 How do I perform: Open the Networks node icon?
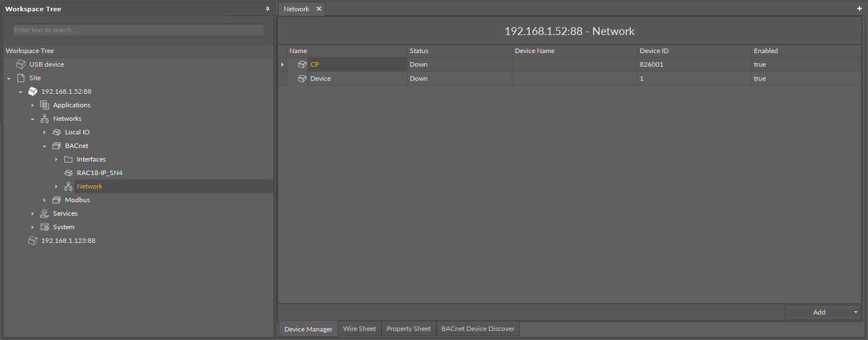(44, 118)
